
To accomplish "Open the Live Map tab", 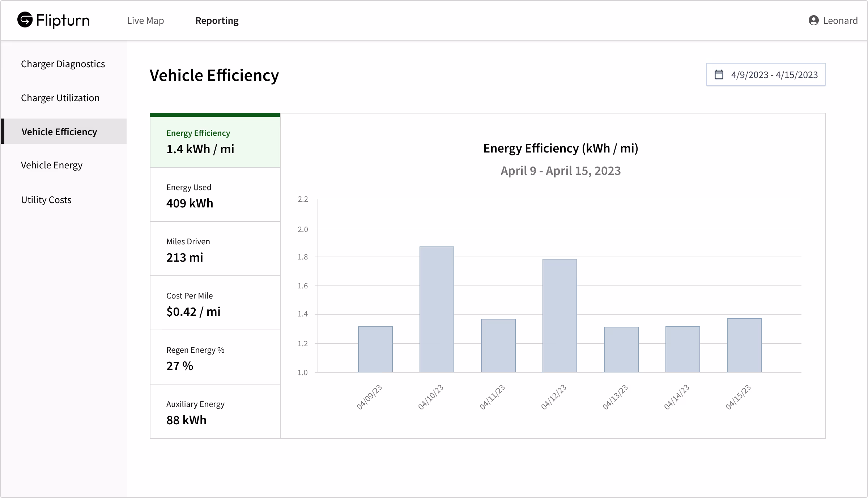I will pyautogui.click(x=145, y=21).
